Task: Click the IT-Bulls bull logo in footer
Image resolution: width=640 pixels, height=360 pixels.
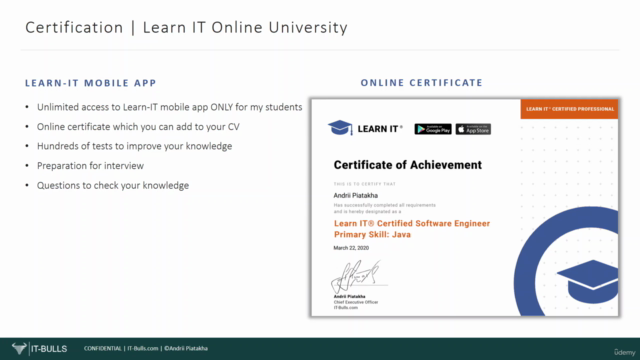Action: click(x=19, y=349)
